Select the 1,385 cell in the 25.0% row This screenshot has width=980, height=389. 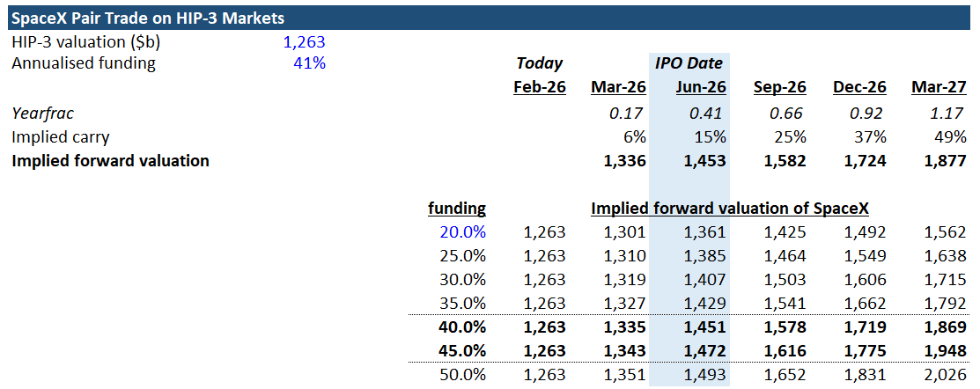tap(705, 256)
